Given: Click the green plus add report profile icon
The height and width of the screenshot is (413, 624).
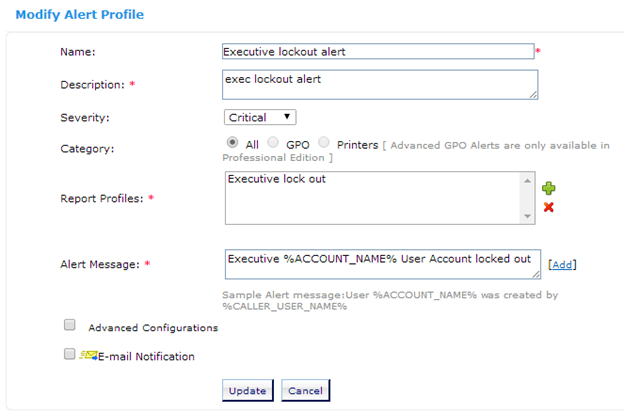Looking at the screenshot, I should [548, 188].
